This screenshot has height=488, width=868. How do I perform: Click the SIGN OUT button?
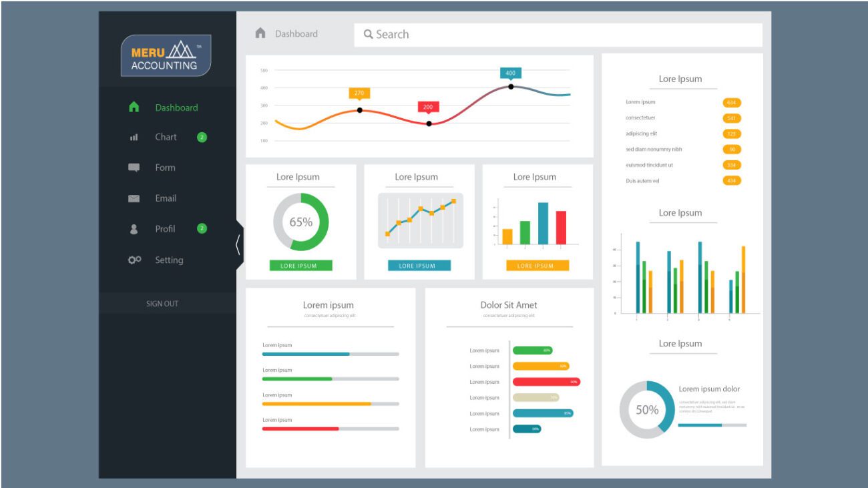(162, 302)
